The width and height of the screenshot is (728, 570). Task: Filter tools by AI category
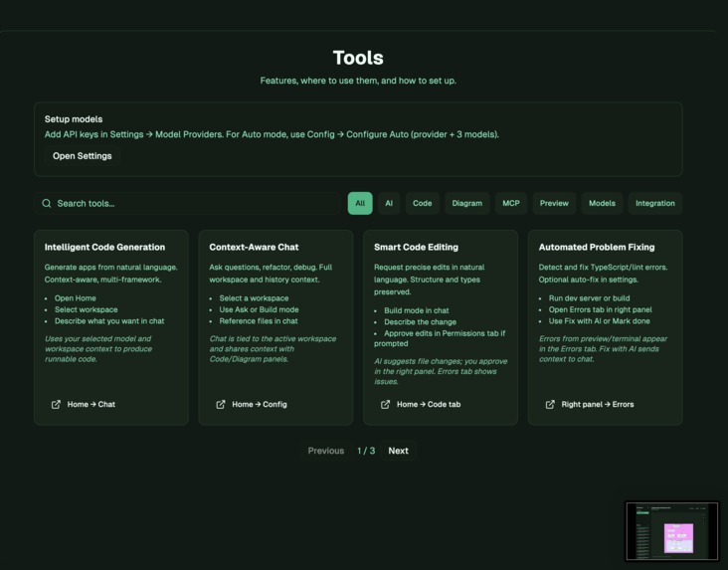click(389, 204)
